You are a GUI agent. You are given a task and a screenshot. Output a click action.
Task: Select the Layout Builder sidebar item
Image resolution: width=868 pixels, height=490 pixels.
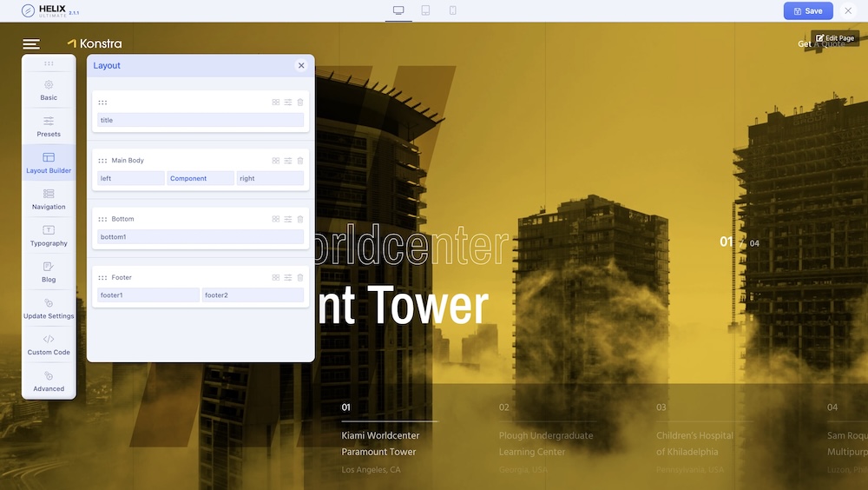click(49, 163)
